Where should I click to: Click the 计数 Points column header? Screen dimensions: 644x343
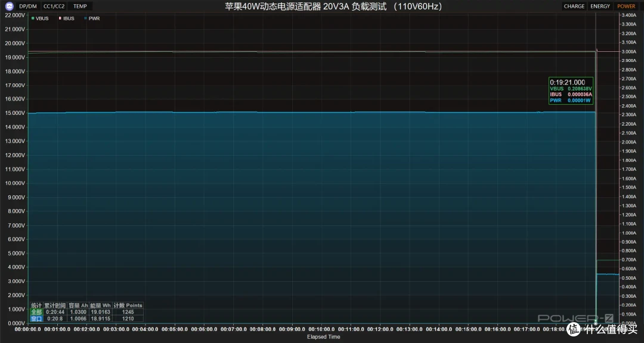coord(128,305)
